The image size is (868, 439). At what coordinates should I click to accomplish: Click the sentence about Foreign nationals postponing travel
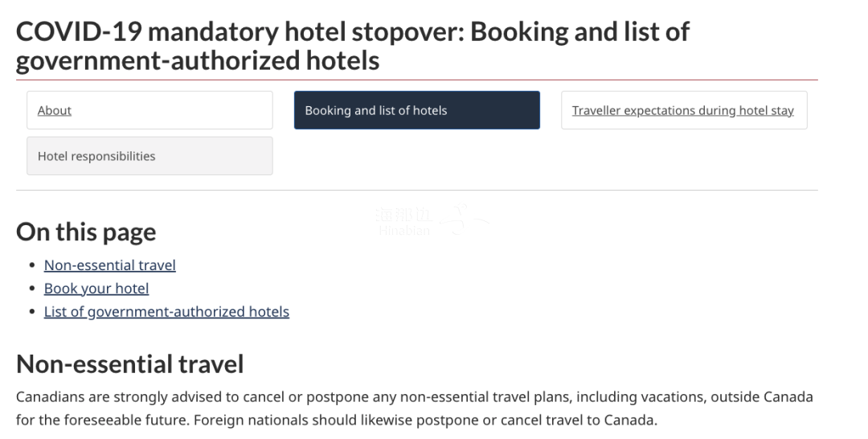426,421
